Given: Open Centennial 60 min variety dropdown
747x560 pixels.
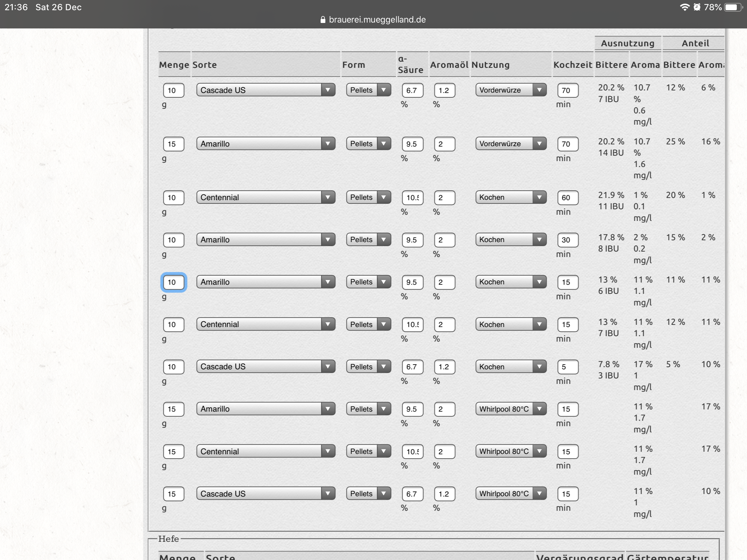Looking at the screenshot, I should click(266, 197).
